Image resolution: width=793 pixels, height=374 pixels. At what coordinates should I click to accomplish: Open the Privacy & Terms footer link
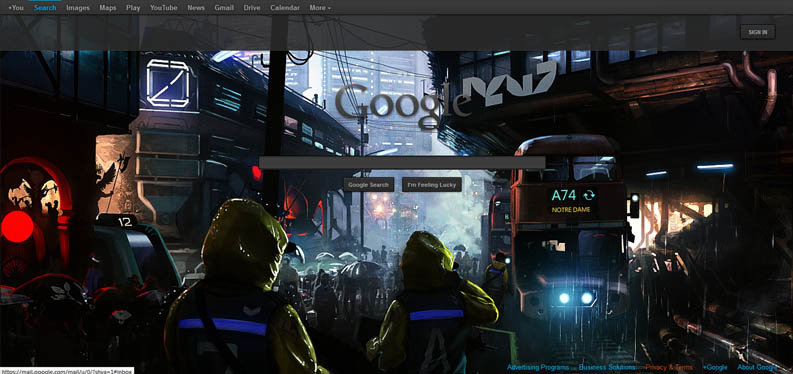coord(669,367)
